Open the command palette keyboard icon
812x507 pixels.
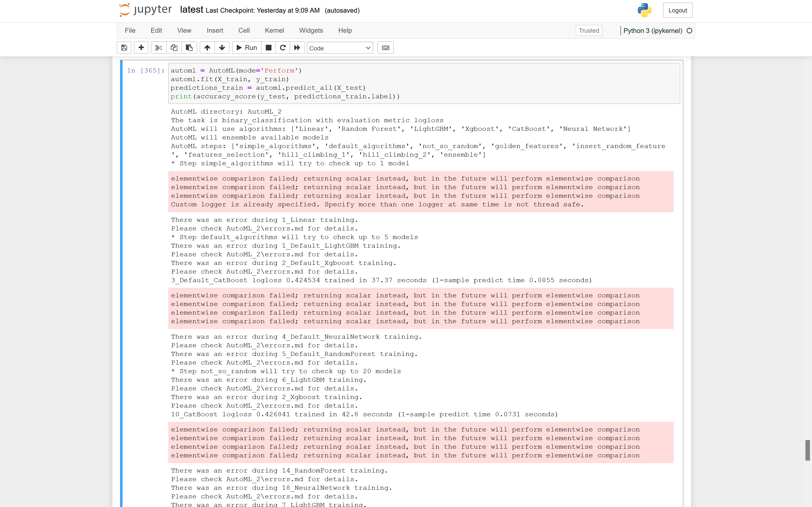click(385, 48)
